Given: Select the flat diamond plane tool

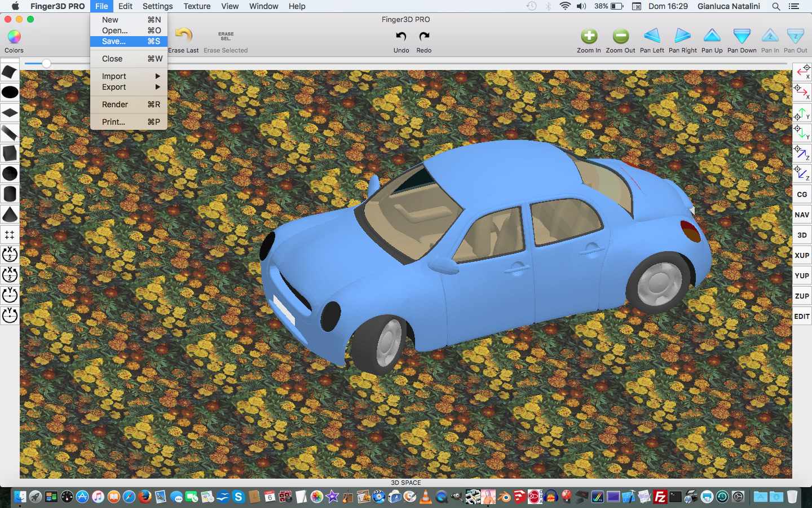Looking at the screenshot, I should point(10,112).
